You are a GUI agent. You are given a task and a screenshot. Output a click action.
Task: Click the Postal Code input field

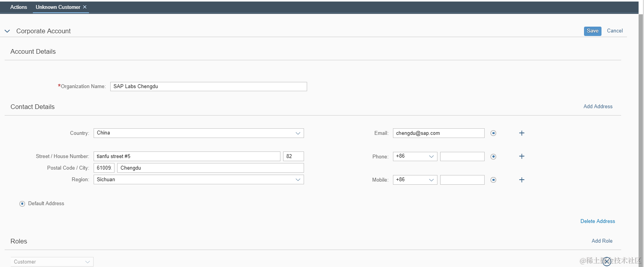click(104, 168)
